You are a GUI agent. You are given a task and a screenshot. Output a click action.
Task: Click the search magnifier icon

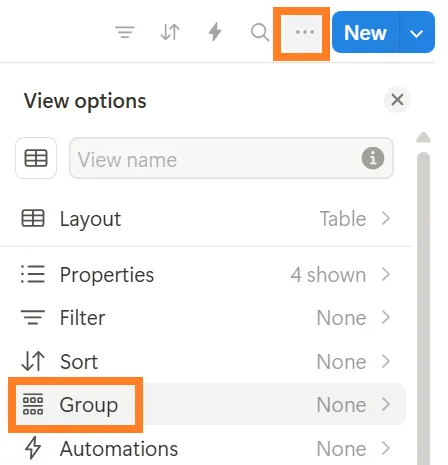[x=260, y=32]
